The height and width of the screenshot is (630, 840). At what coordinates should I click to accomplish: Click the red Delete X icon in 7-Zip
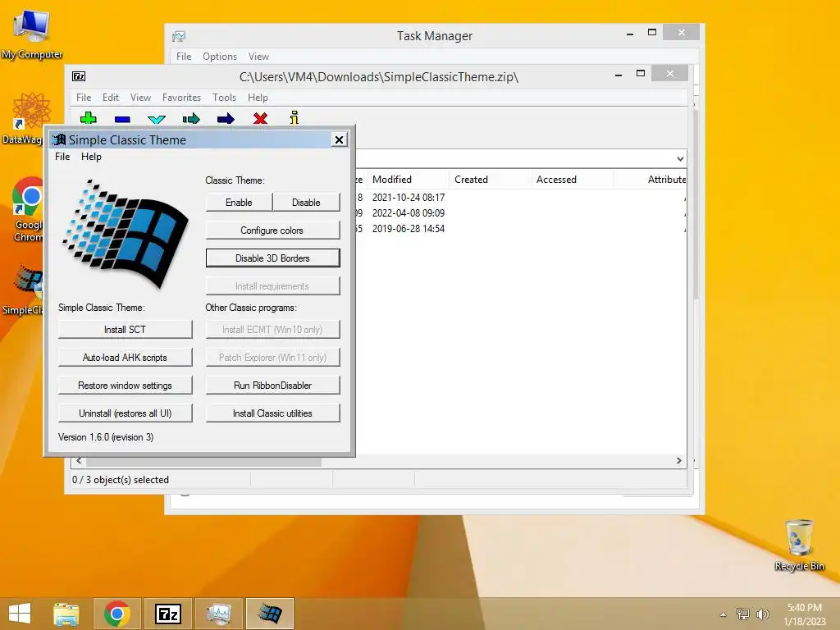coord(260,118)
